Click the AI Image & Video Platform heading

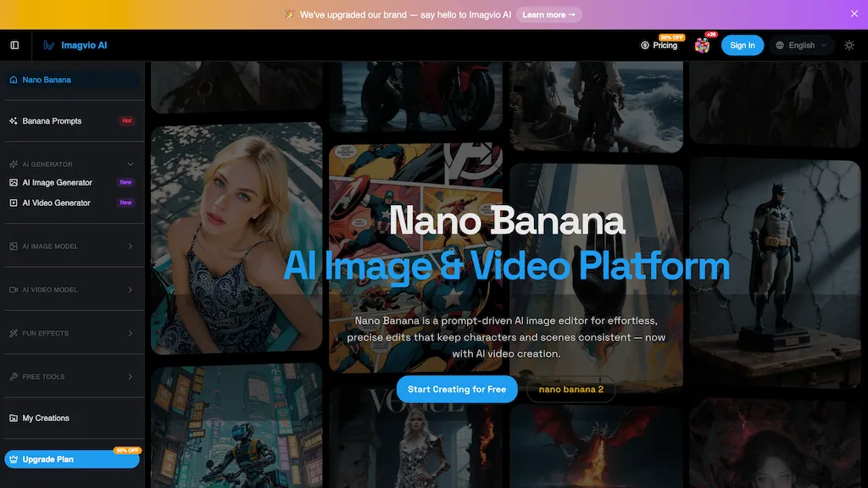point(507,265)
